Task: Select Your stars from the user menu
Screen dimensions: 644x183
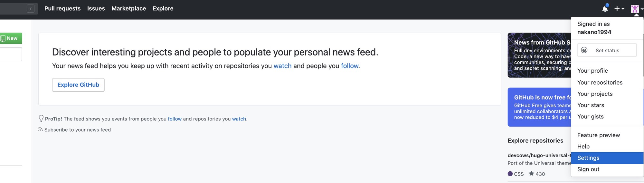Action: pyautogui.click(x=607, y=105)
